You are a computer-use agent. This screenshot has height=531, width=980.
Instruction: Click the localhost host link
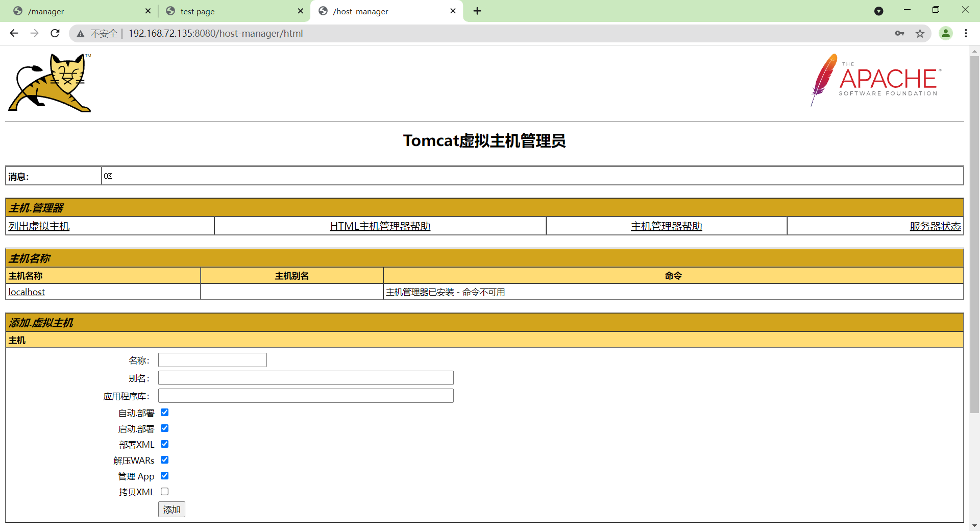tap(27, 292)
